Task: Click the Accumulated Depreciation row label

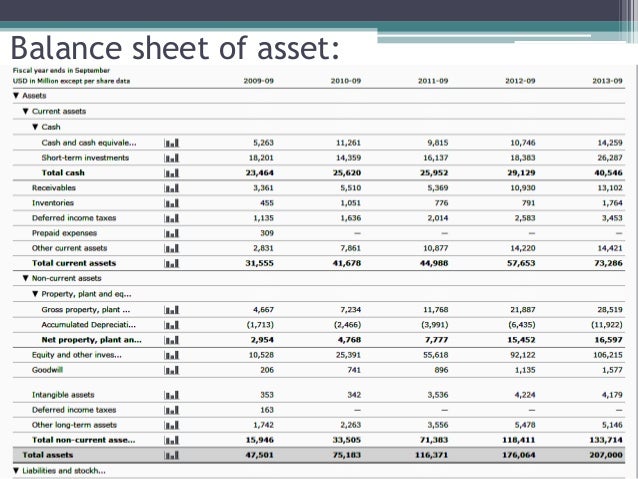Action: coord(90,324)
